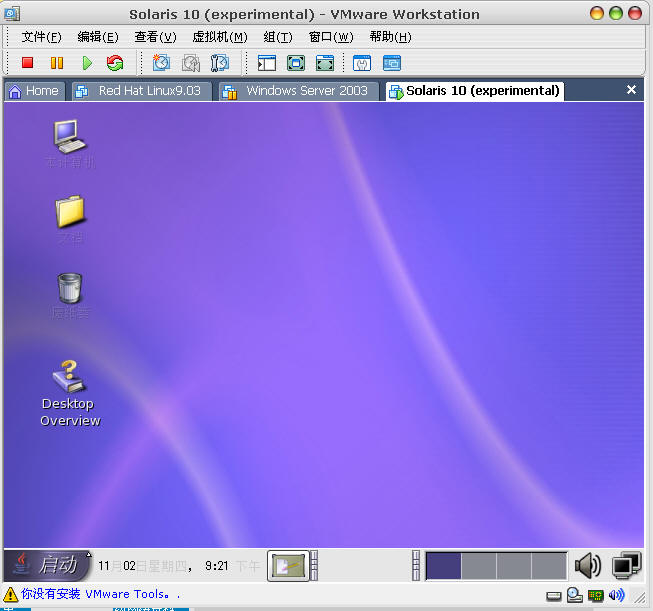Open the 窗口(W) menu
Viewport: 653px width, 611px height.
pyautogui.click(x=331, y=37)
